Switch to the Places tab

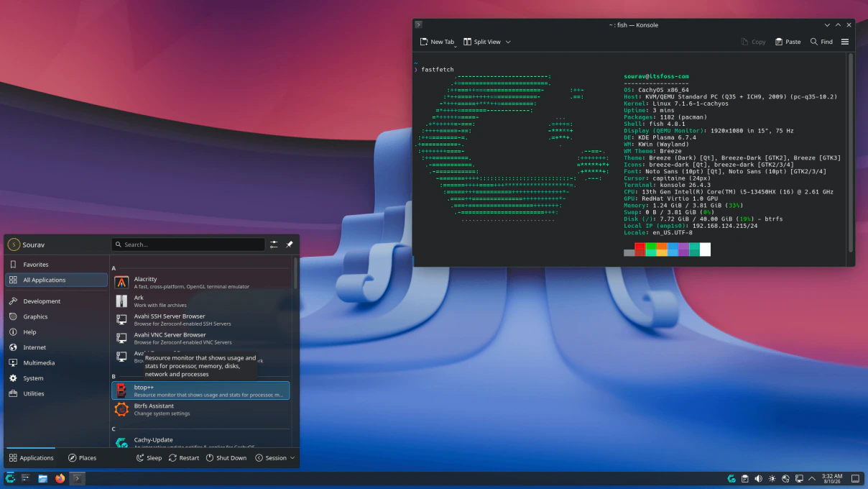[x=82, y=458]
